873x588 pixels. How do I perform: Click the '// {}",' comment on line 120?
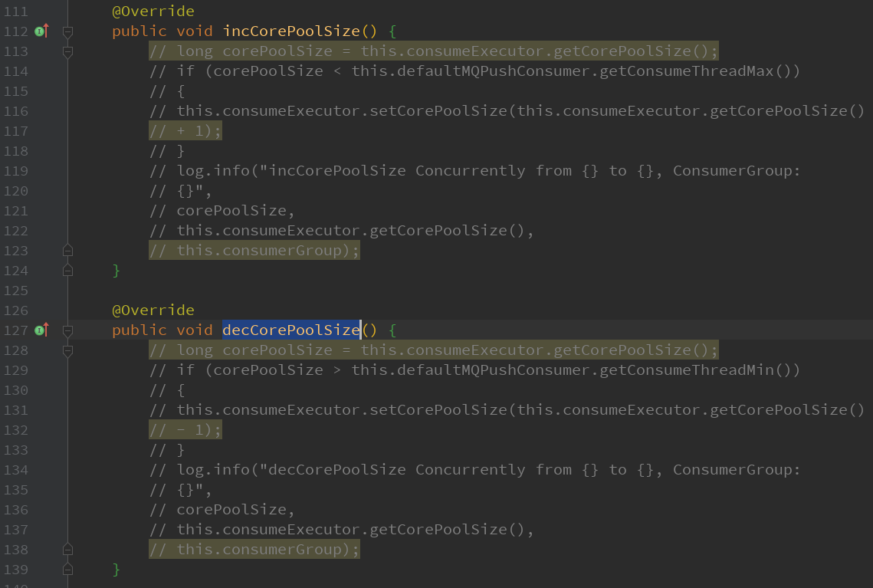point(180,191)
